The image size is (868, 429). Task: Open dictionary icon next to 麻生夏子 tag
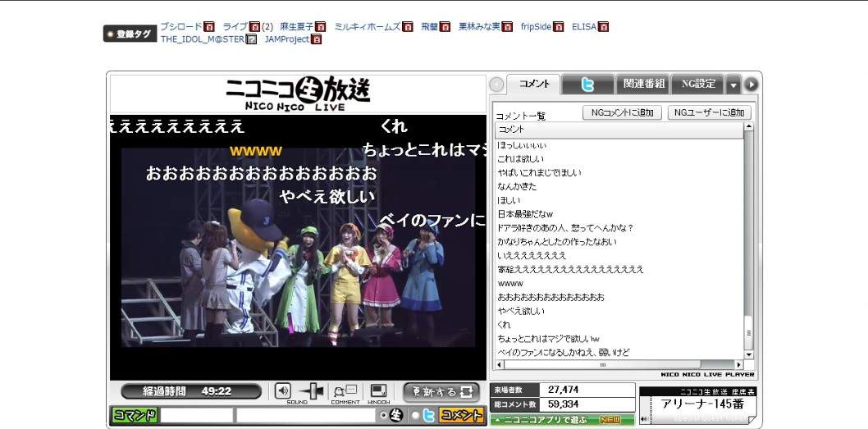pyautogui.click(x=320, y=26)
